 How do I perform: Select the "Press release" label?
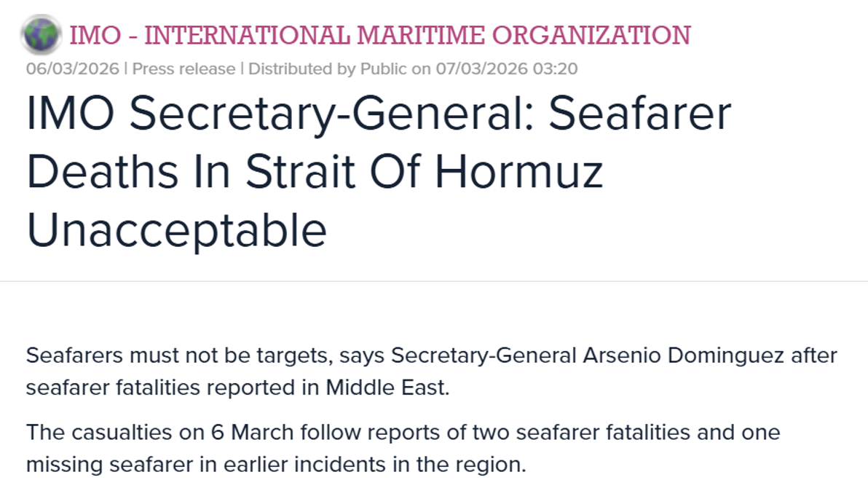[x=184, y=69]
